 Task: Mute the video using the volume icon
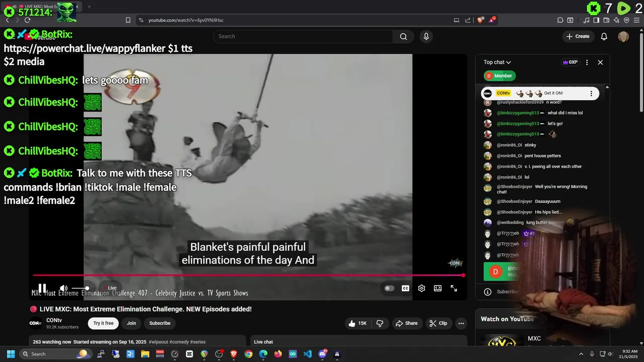point(63,288)
